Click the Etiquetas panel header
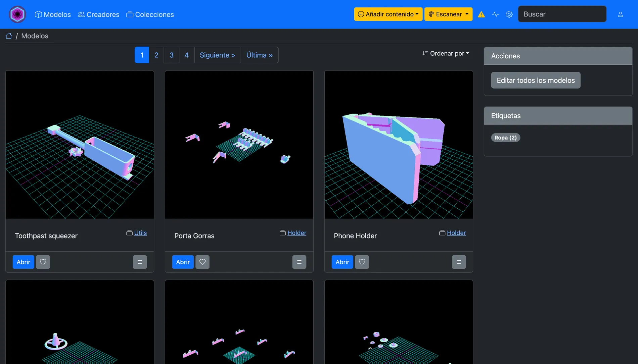Viewport: 638px width, 364px height. (558, 116)
